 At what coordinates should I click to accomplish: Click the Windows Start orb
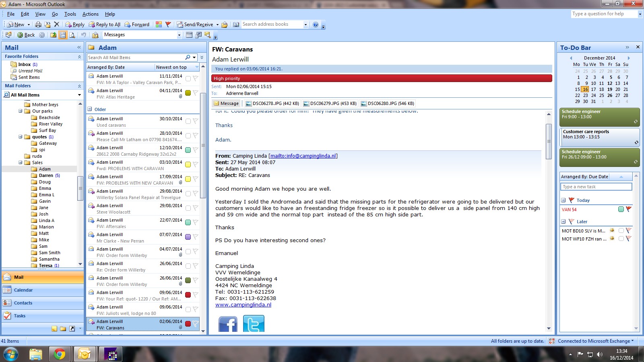(x=11, y=354)
